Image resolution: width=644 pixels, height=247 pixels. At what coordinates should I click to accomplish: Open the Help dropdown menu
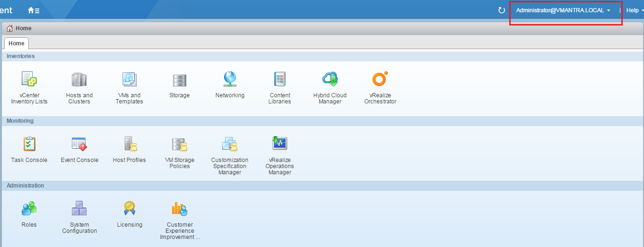pyautogui.click(x=635, y=10)
